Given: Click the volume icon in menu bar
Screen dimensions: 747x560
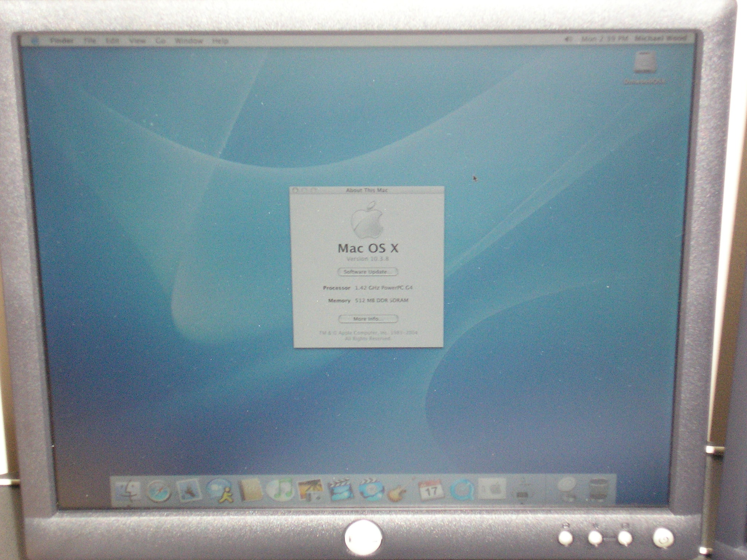Looking at the screenshot, I should [568, 38].
